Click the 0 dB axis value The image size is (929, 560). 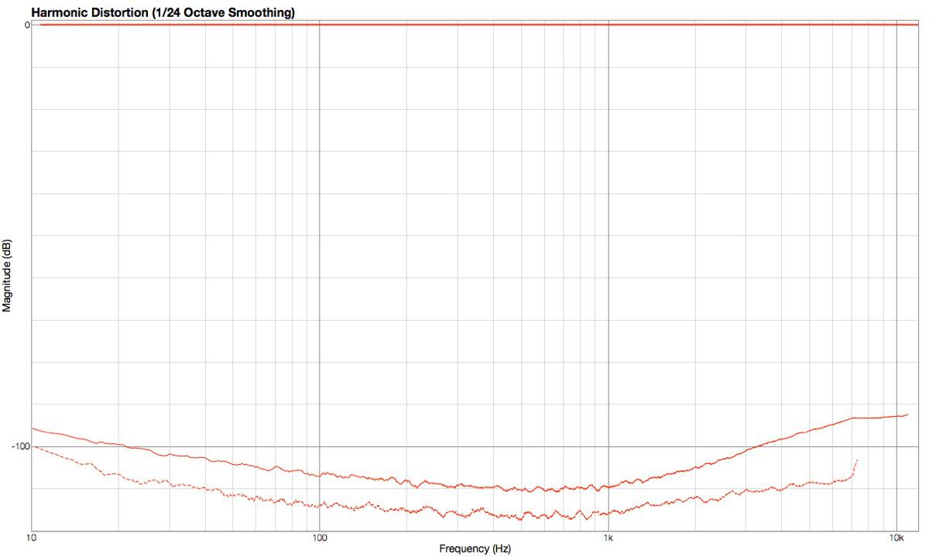click(x=26, y=25)
